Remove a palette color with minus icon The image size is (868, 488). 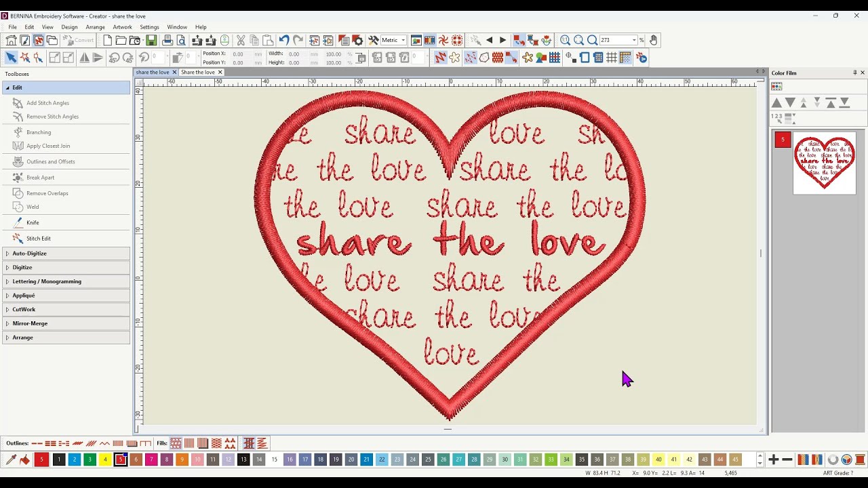coord(787,460)
